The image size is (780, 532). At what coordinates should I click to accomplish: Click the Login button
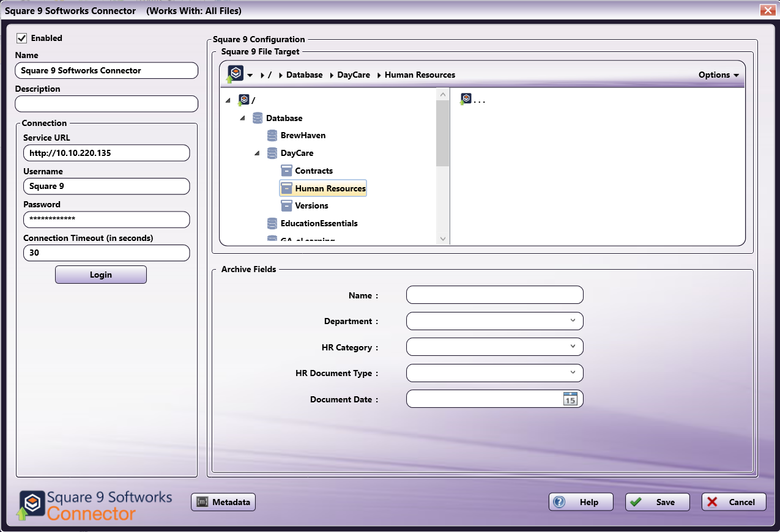tap(101, 275)
